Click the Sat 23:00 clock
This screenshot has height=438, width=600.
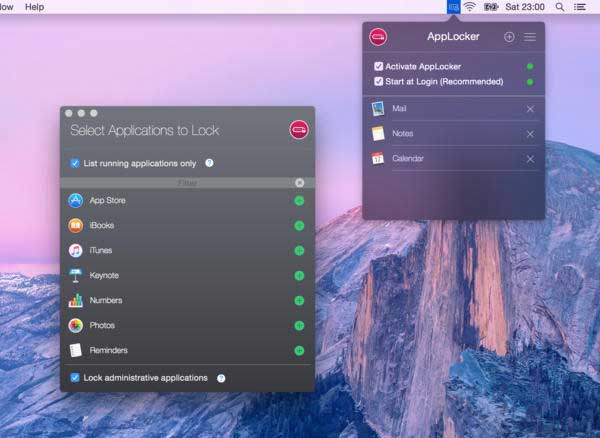coord(525,7)
